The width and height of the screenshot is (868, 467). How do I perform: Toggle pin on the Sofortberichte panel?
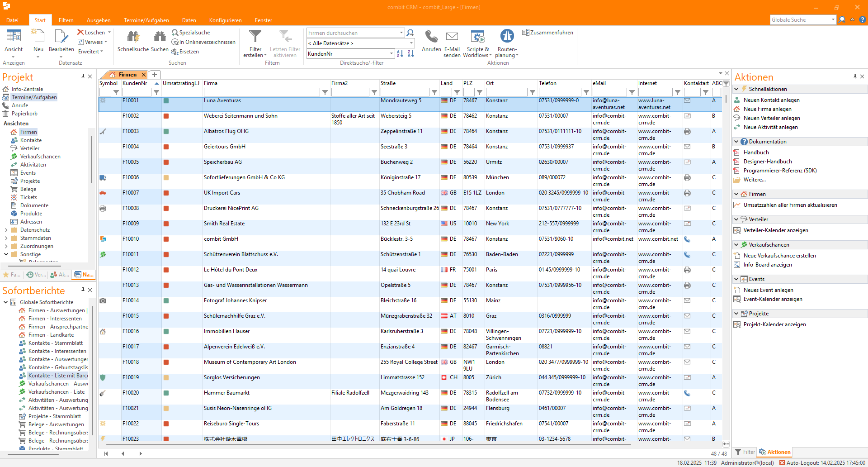tap(83, 290)
